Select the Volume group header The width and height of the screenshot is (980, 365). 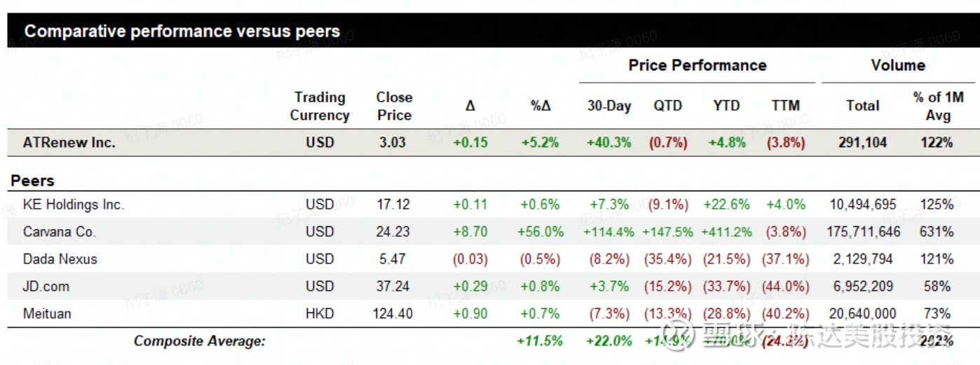pos(898,66)
